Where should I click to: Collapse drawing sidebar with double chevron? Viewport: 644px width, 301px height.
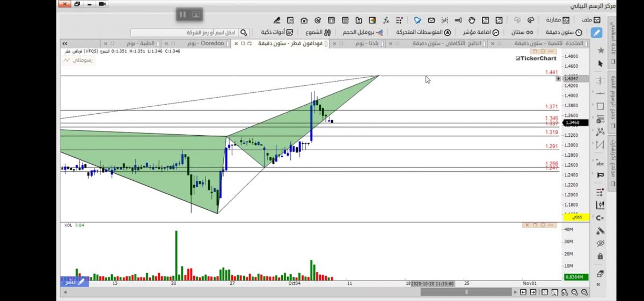click(599, 284)
